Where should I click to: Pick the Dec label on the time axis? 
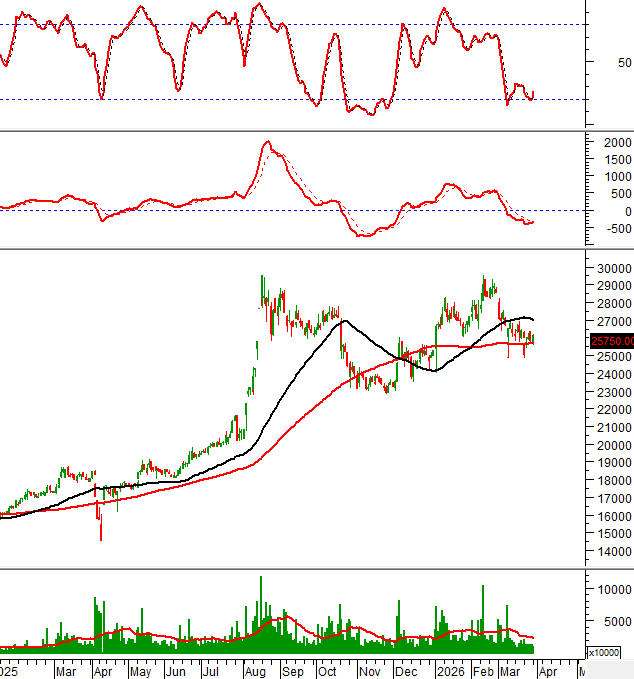click(405, 670)
